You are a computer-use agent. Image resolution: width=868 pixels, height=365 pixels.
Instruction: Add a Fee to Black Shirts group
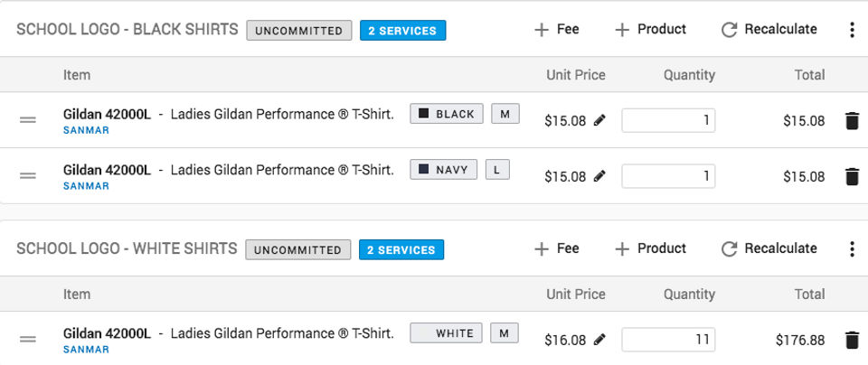556,29
